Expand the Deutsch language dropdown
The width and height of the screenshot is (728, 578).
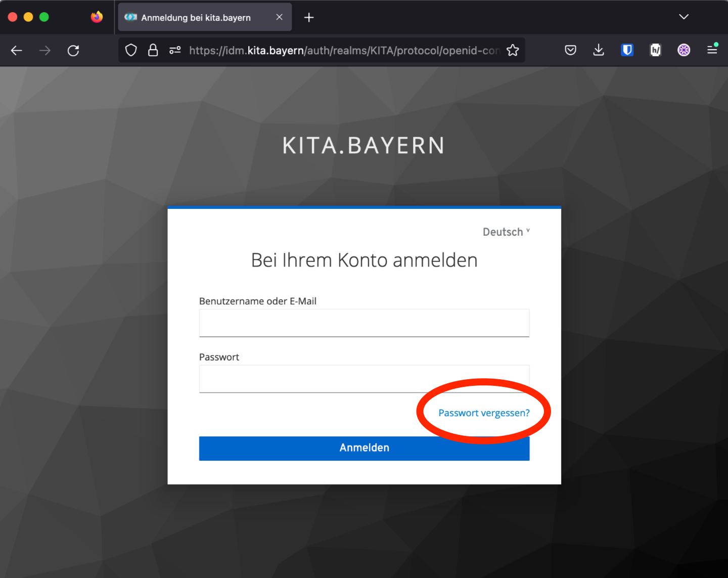click(506, 232)
